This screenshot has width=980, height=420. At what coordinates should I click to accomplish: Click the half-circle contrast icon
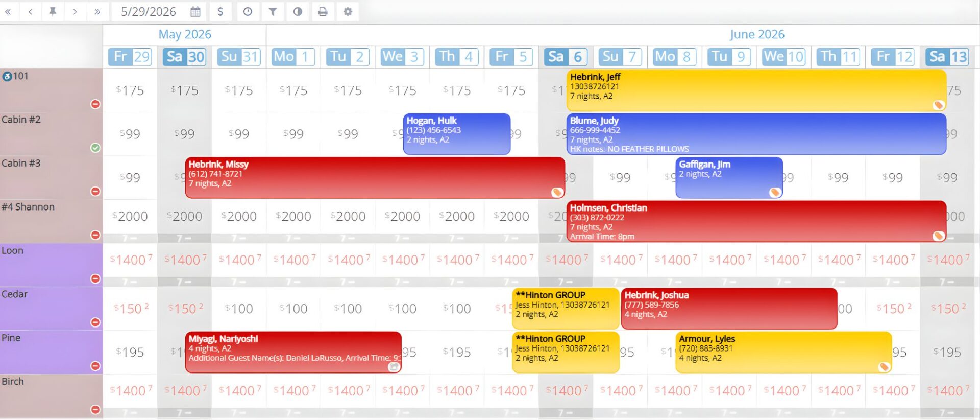tap(298, 11)
